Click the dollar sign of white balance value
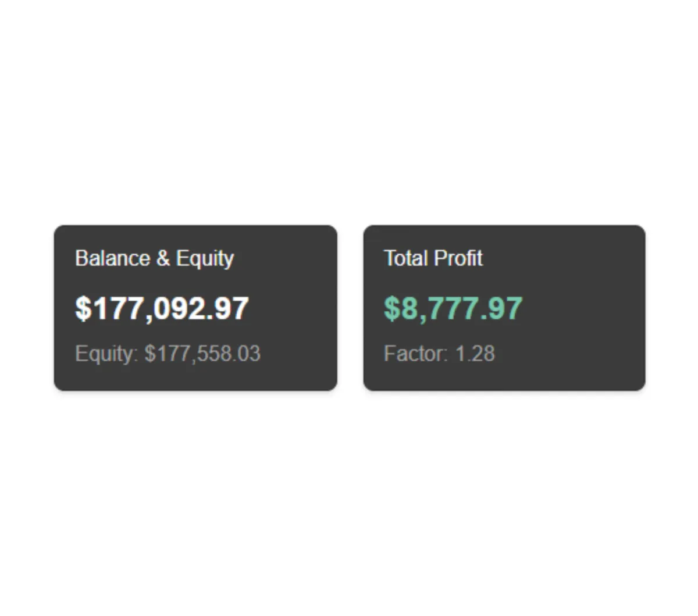The image size is (698, 616). 83,308
